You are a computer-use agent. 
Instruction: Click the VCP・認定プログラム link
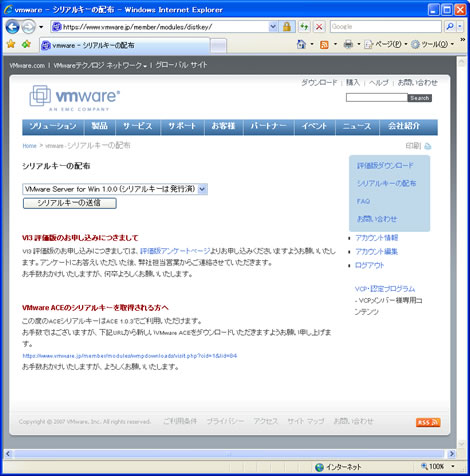coord(385,289)
